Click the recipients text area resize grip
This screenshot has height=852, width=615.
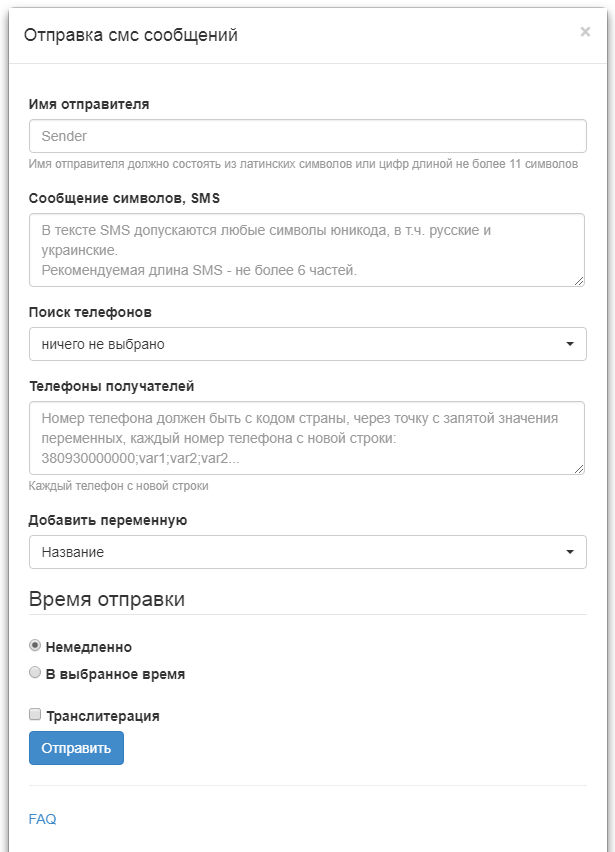pos(579,469)
